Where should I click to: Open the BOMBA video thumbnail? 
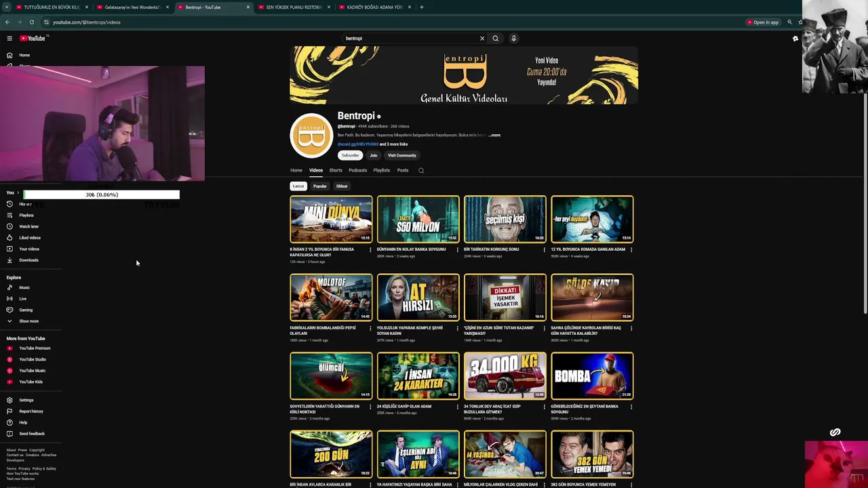[x=592, y=376]
